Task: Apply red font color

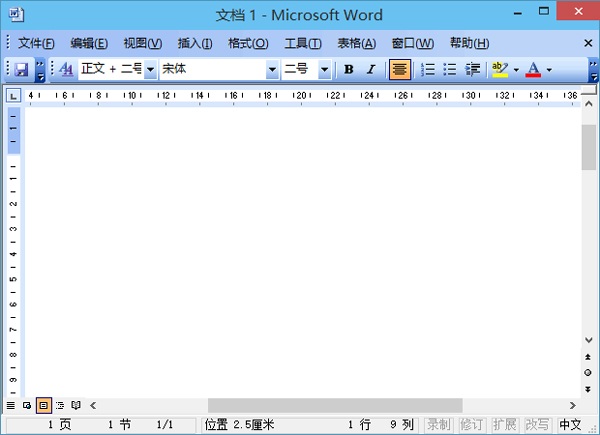Action: 533,69
